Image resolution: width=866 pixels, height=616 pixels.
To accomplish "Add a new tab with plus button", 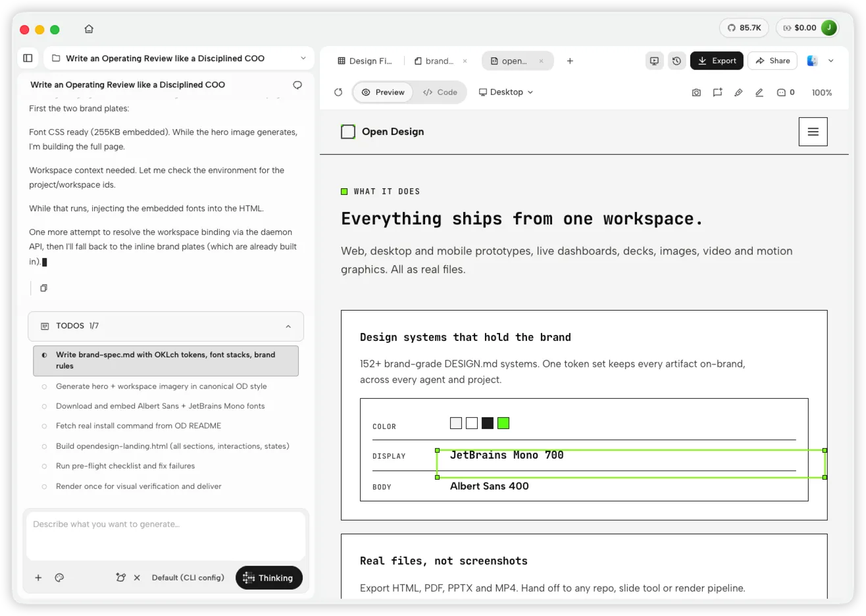I will coord(570,61).
